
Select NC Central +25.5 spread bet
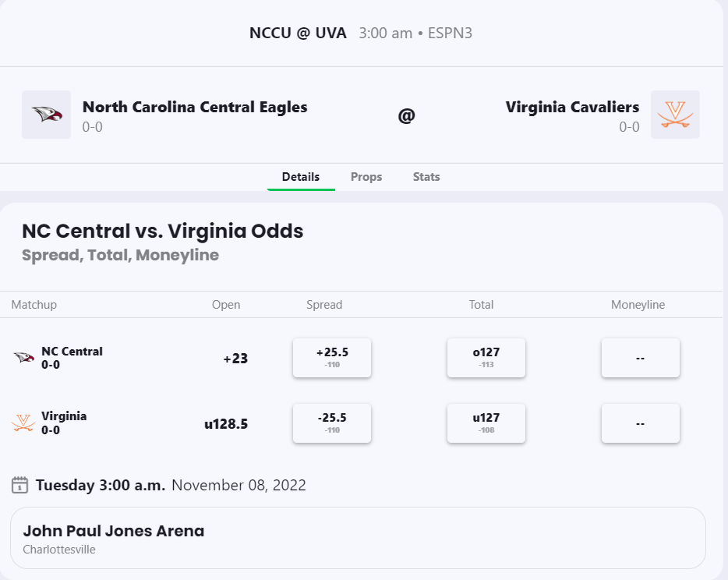click(x=332, y=358)
